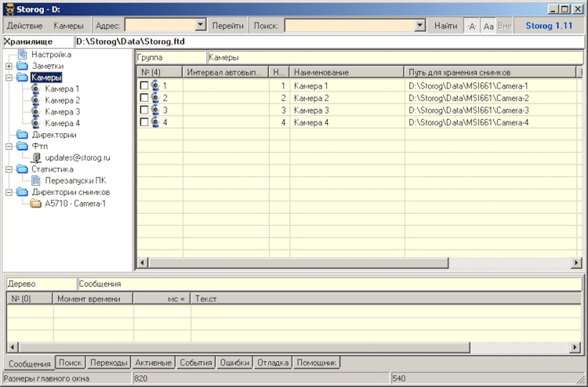The image size is (588, 387).
Task: Check the checkbox for camera row 3
Action: 144,110
